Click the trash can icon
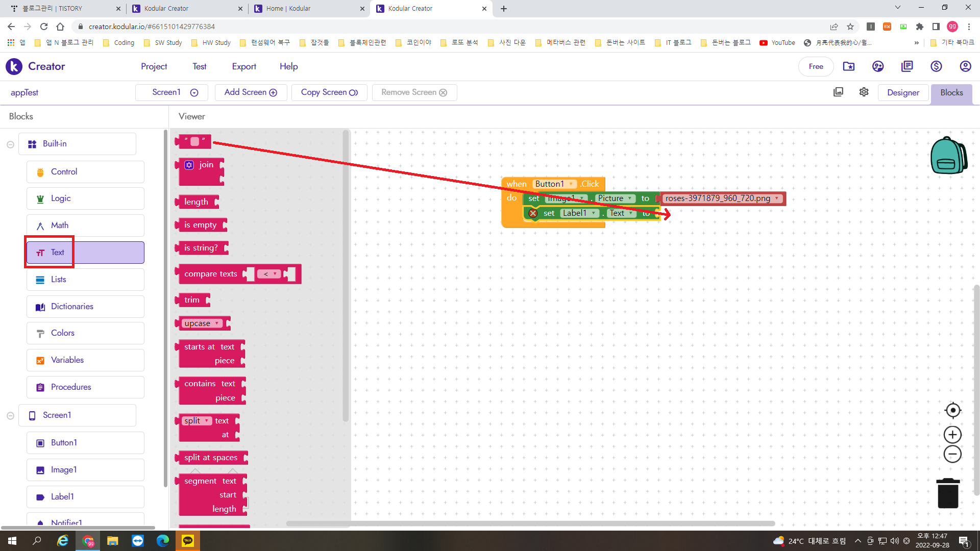The height and width of the screenshot is (551, 980). tap(948, 493)
